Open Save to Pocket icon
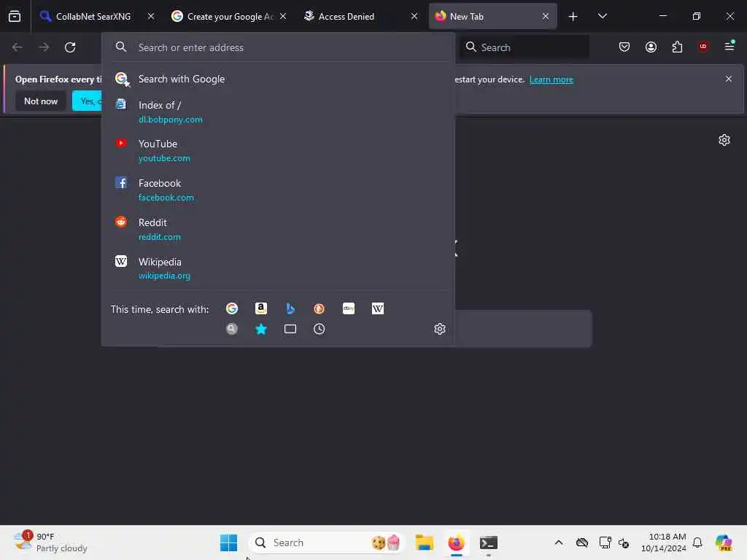 tap(624, 47)
